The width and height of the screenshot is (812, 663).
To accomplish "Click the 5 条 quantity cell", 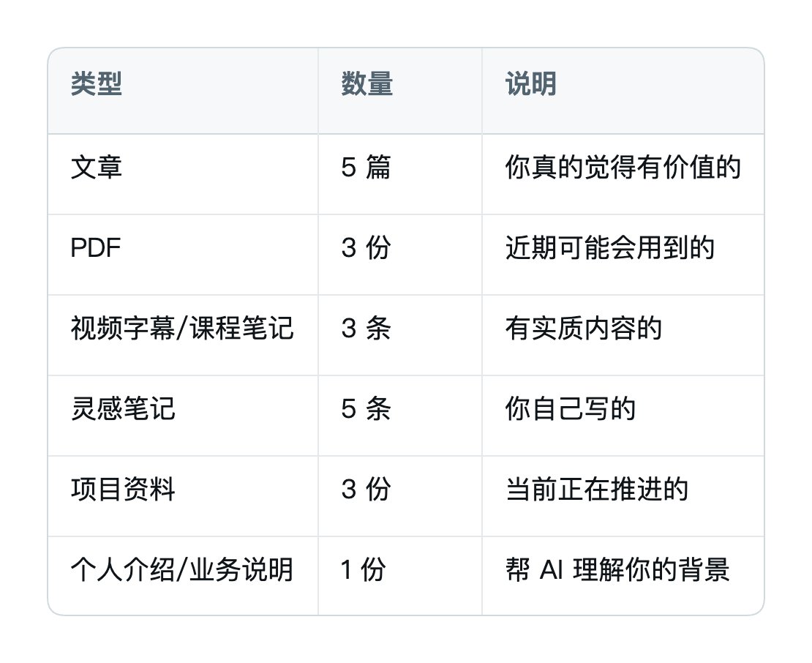I will [400, 416].
